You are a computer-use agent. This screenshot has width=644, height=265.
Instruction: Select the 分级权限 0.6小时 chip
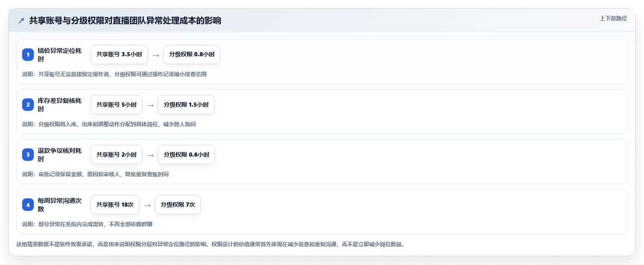click(186, 155)
